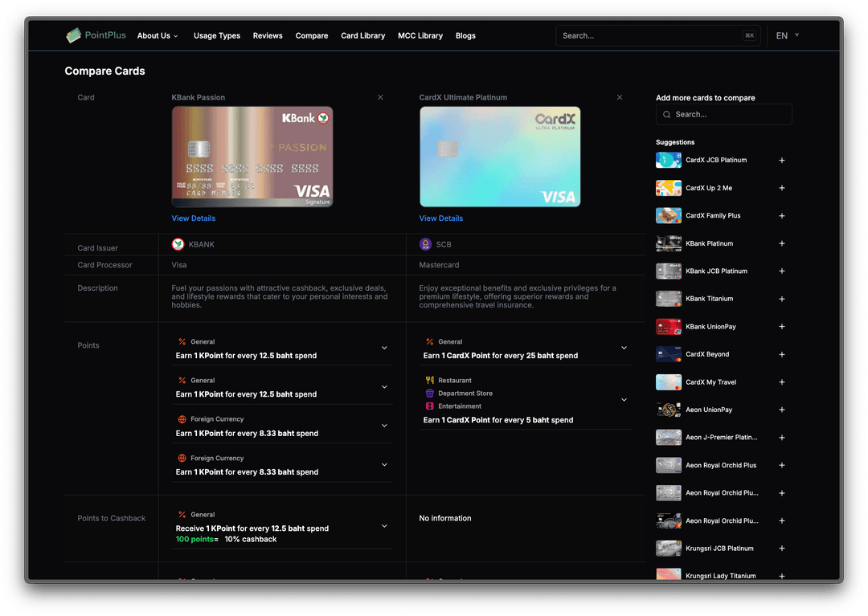Expand the CardX General points row
Image resolution: width=868 pixels, height=616 pixels.
point(624,348)
